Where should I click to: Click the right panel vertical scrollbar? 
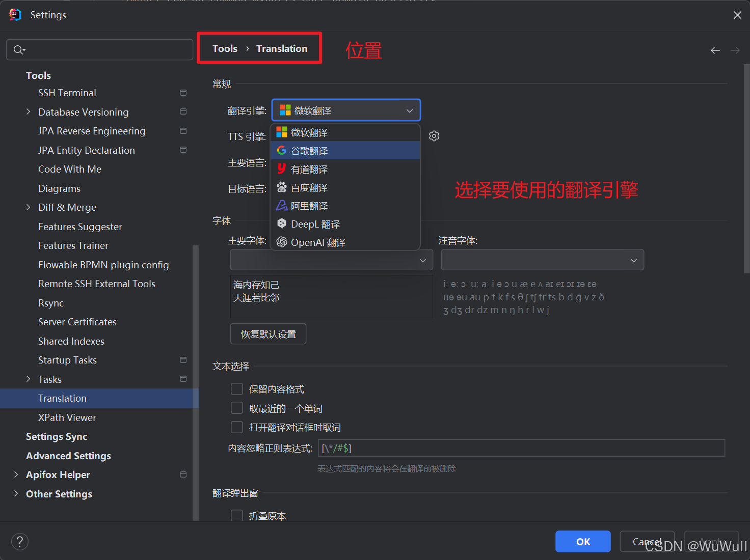pos(746,169)
